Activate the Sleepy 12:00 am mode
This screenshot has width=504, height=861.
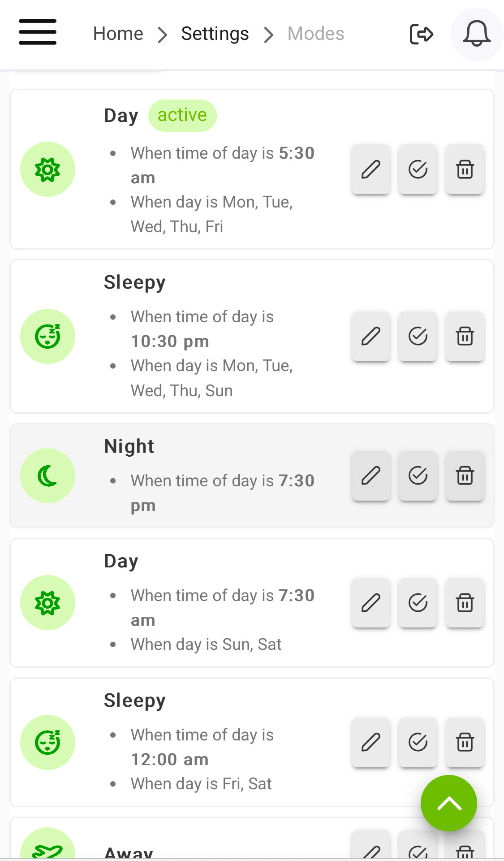pos(418,742)
